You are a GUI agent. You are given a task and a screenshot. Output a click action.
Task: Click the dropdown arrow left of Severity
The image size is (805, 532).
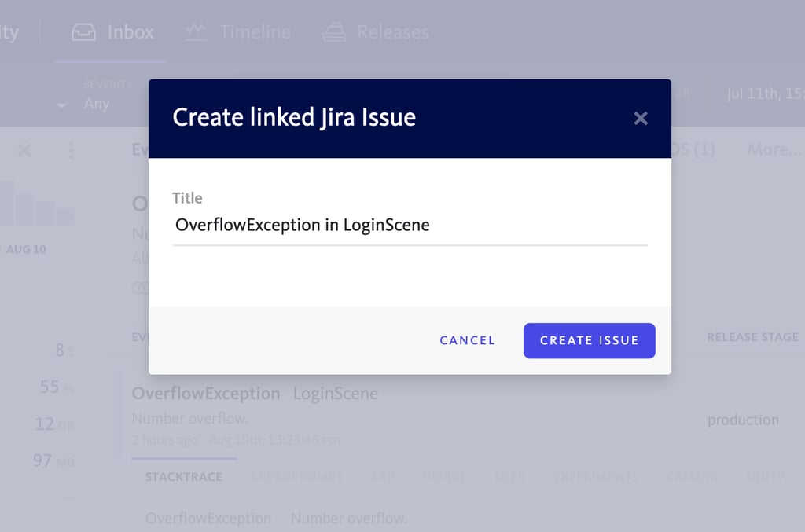pos(61,105)
